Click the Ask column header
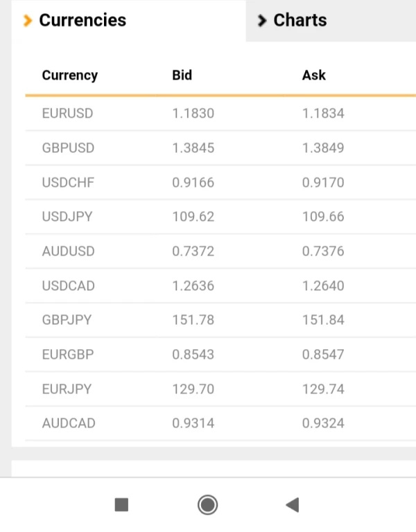This screenshot has height=532, width=416. [313, 76]
